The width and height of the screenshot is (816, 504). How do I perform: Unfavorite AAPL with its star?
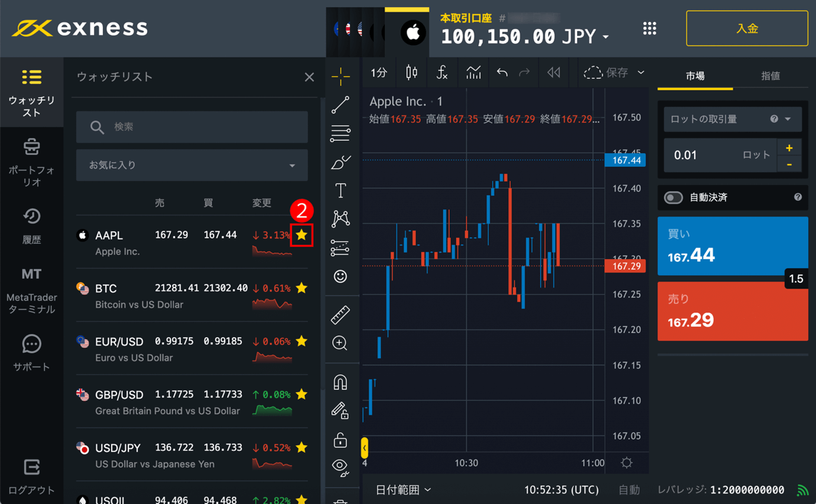coord(302,235)
